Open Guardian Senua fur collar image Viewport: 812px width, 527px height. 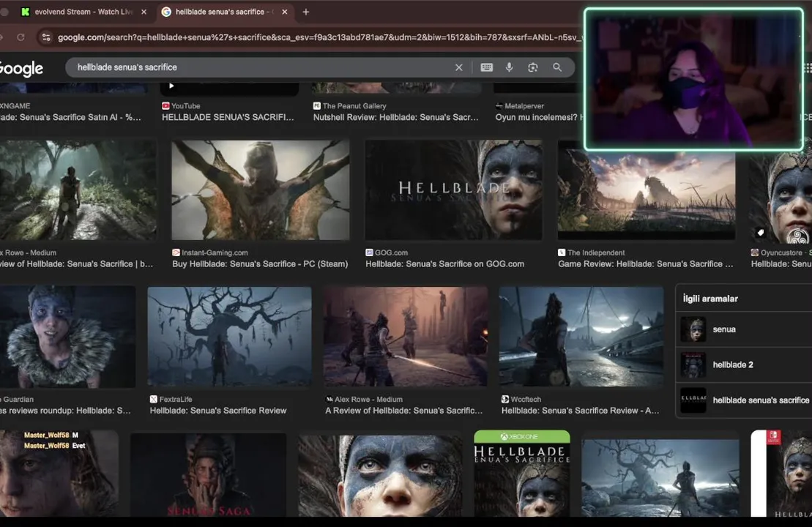[x=67, y=337]
